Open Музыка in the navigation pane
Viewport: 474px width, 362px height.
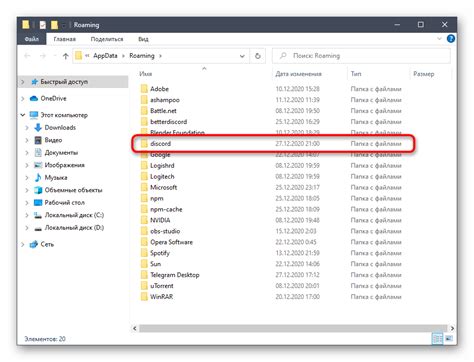(x=56, y=177)
